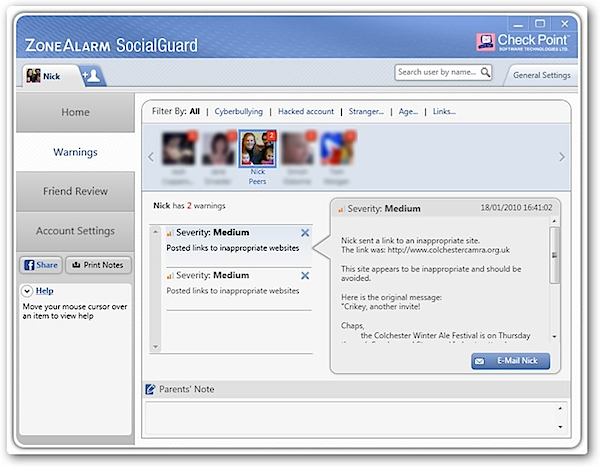Open Account Settings section
The height and width of the screenshot is (467, 600).
(75, 231)
